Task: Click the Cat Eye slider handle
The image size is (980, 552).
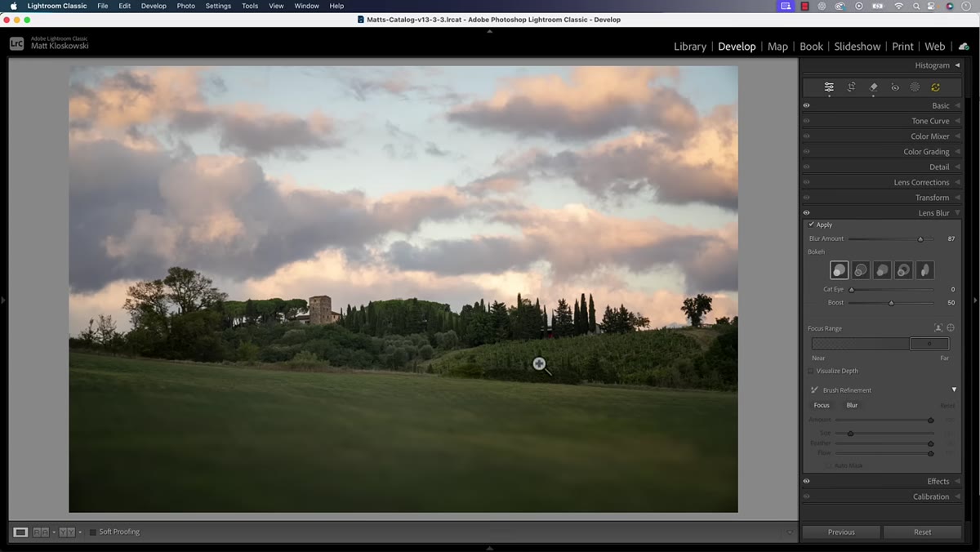Action: (852, 290)
